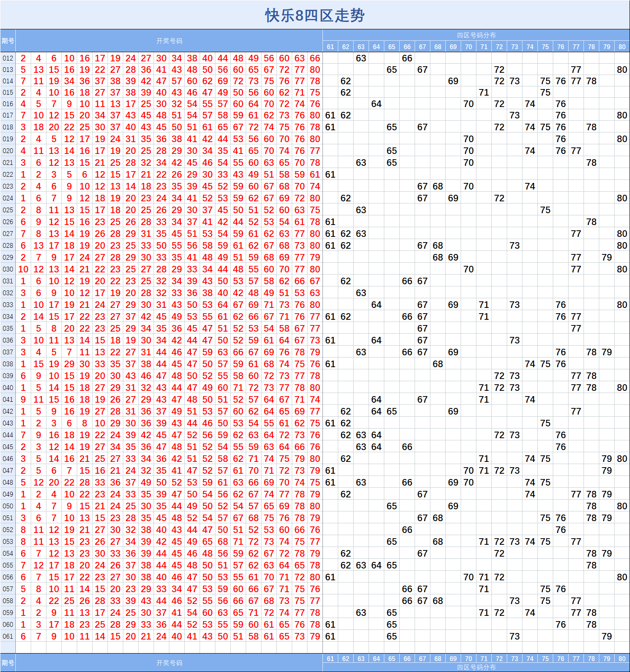Screen dimensions: 630x672
Task: Click red number 22 in row 058
Action: 54,601
